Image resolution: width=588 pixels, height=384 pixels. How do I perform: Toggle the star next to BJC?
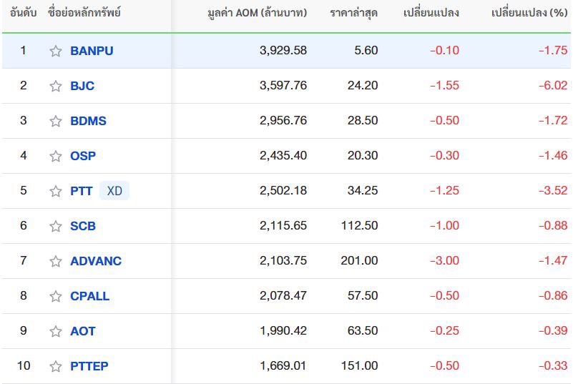(56, 86)
